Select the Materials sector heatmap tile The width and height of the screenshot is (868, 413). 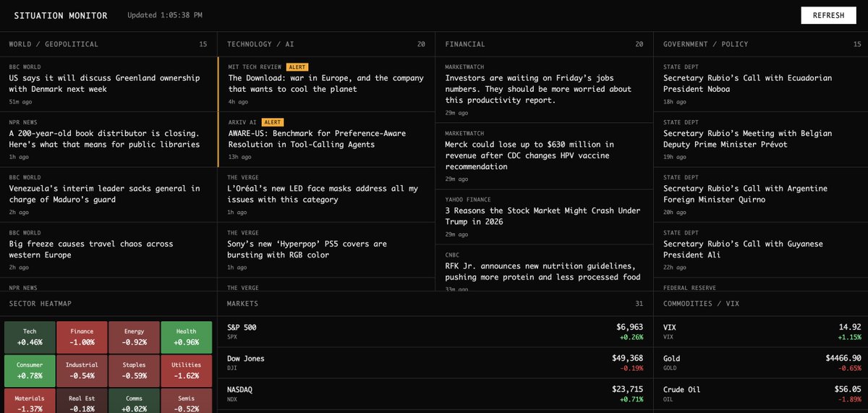pyautogui.click(x=30, y=401)
